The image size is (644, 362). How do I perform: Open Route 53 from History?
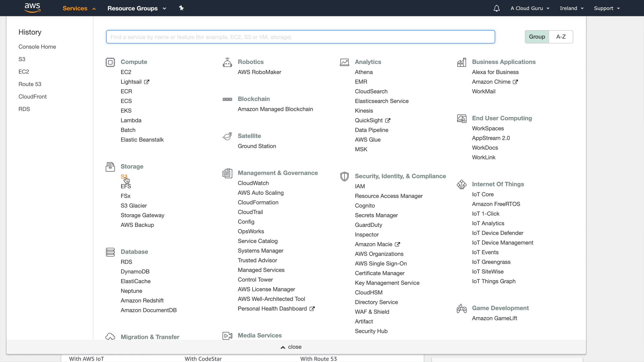[x=30, y=84]
